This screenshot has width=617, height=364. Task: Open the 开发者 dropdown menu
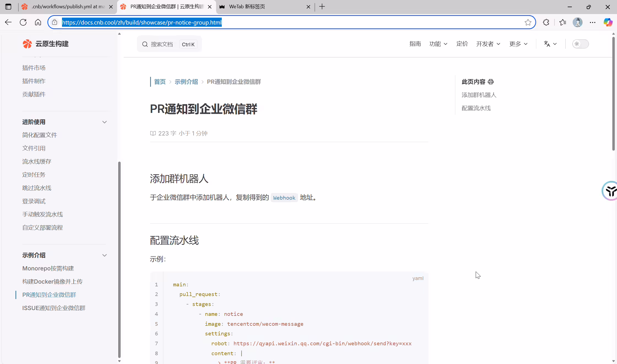click(x=488, y=44)
